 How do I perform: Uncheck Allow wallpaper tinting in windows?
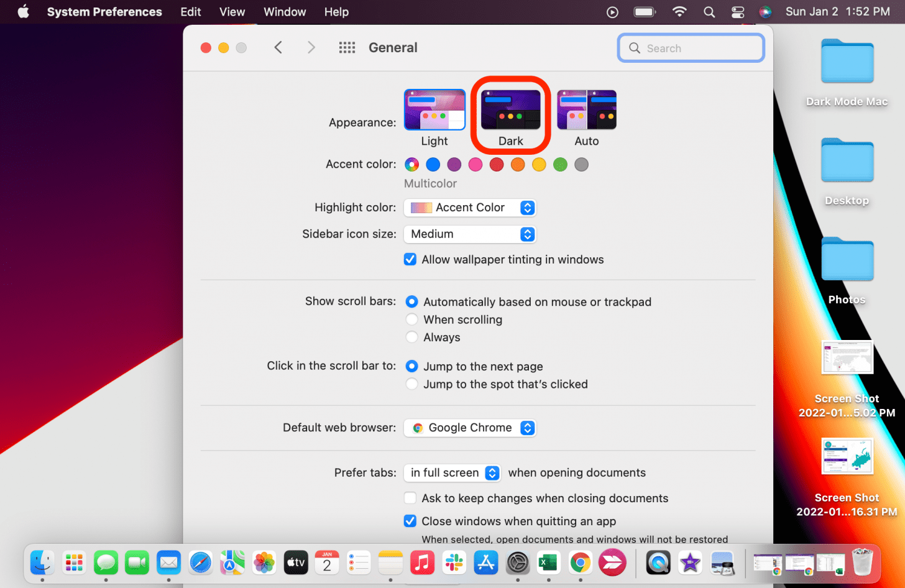point(410,259)
